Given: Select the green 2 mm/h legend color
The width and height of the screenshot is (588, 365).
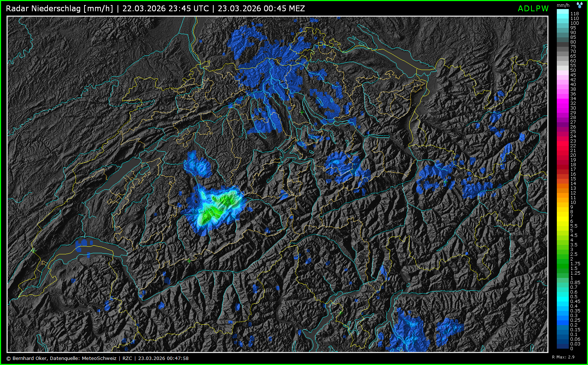Looking at the screenshot, I should [x=563, y=259].
